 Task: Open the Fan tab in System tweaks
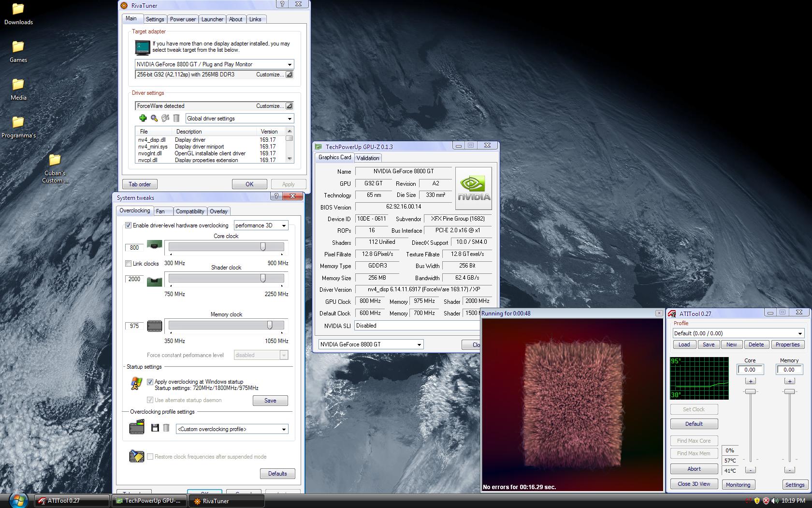coord(163,211)
